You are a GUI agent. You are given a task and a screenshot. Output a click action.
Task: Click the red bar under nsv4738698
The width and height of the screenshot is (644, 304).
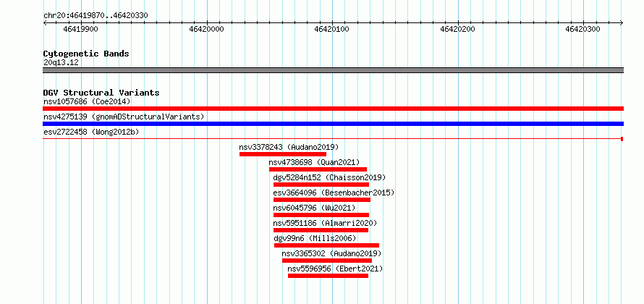pos(318,169)
